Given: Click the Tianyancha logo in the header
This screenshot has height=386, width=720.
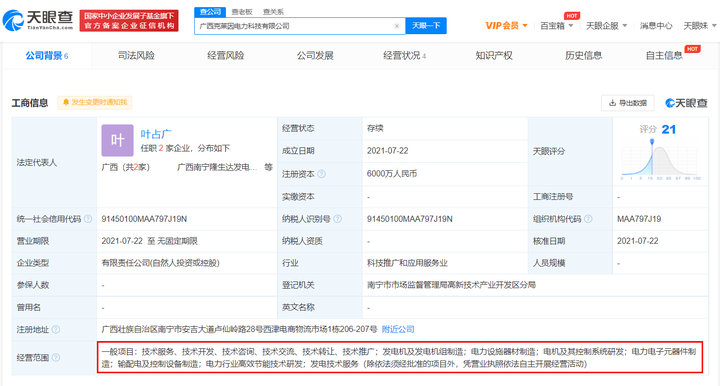Looking at the screenshot, I should coord(38,21).
